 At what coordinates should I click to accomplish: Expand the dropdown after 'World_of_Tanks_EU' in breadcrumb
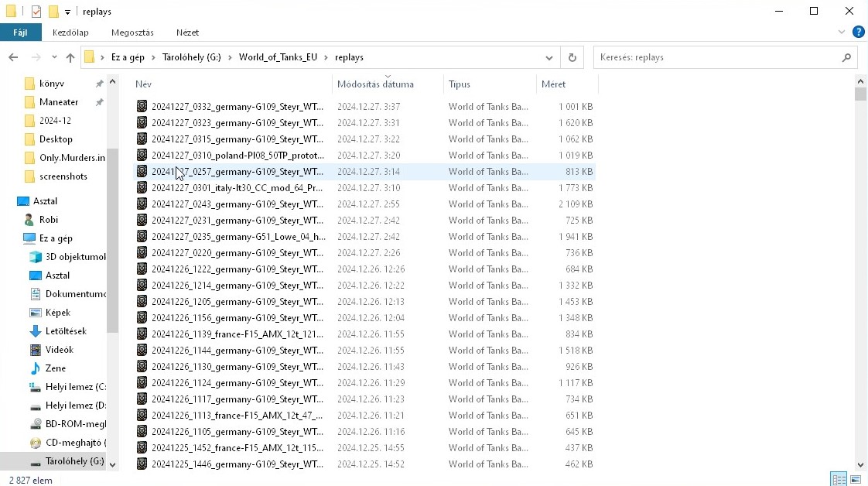326,57
